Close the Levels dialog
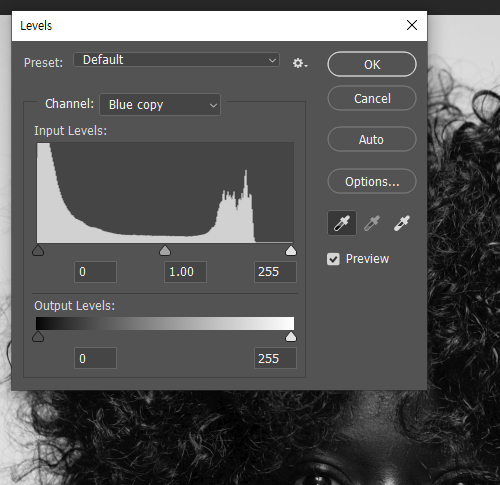The width and height of the screenshot is (500, 485). click(412, 25)
